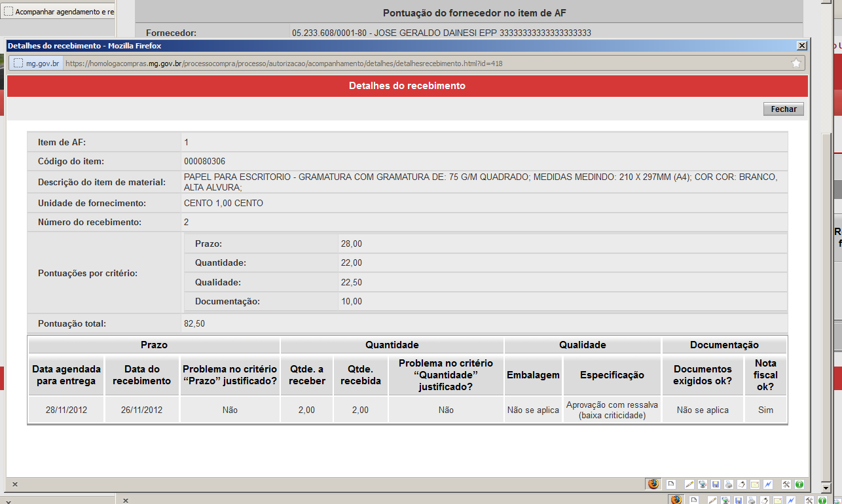This screenshot has width=842, height=504.
Task: Click the green up-arrow icon in add-on bar
Action: coord(799,484)
